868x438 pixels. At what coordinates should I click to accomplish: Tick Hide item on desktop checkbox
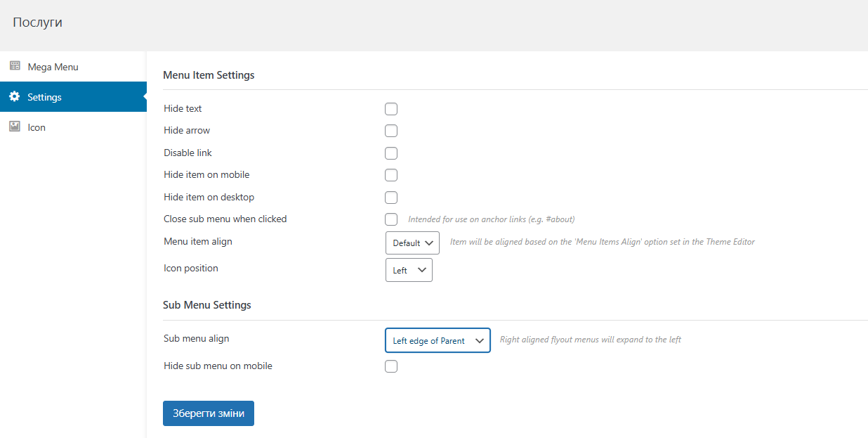pyautogui.click(x=391, y=198)
